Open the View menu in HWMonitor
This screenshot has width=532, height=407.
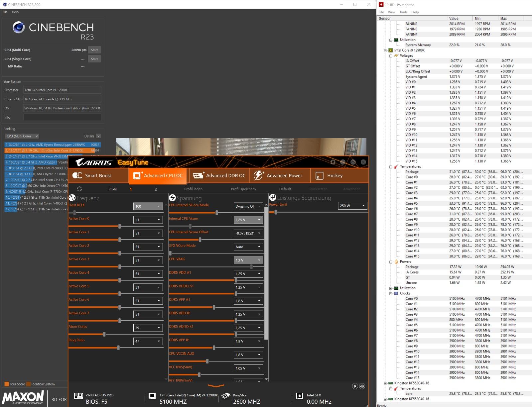click(x=392, y=12)
